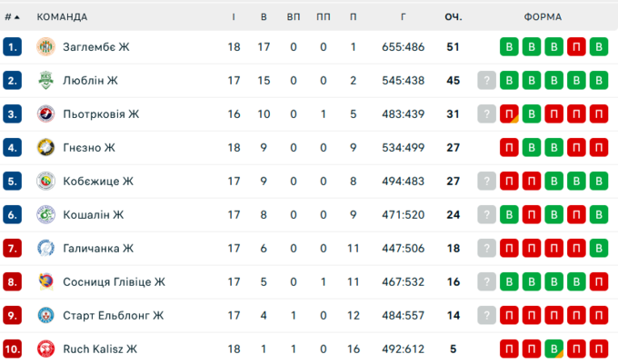The height and width of the screenshot is (364, 618).
Task: Sort by the Г goals column header
Action: pyautogui.click(x=404, y=16)
